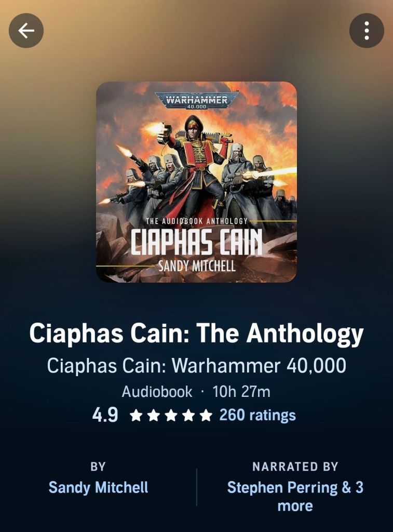The width and height of the screenshot is (393, 532).
Task: Tap the 4.9 average rating number
Action: (x=105, y=415)
